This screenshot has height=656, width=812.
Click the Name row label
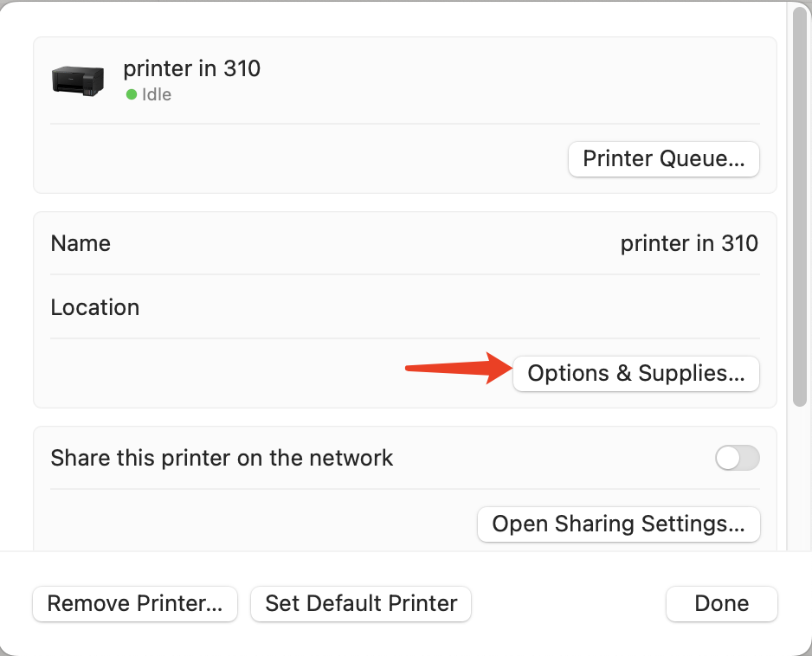pyautogui.click(x=81, y=243)
